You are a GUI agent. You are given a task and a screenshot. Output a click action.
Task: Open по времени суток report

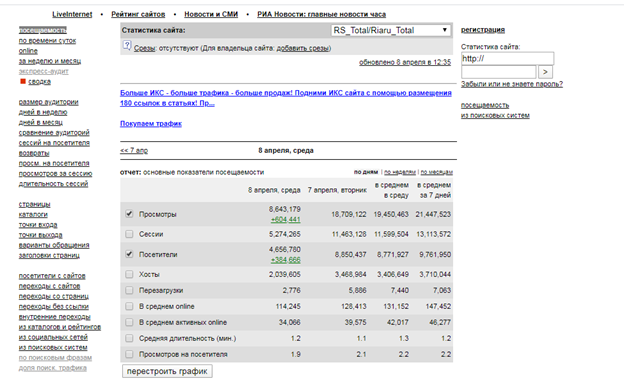47,41
